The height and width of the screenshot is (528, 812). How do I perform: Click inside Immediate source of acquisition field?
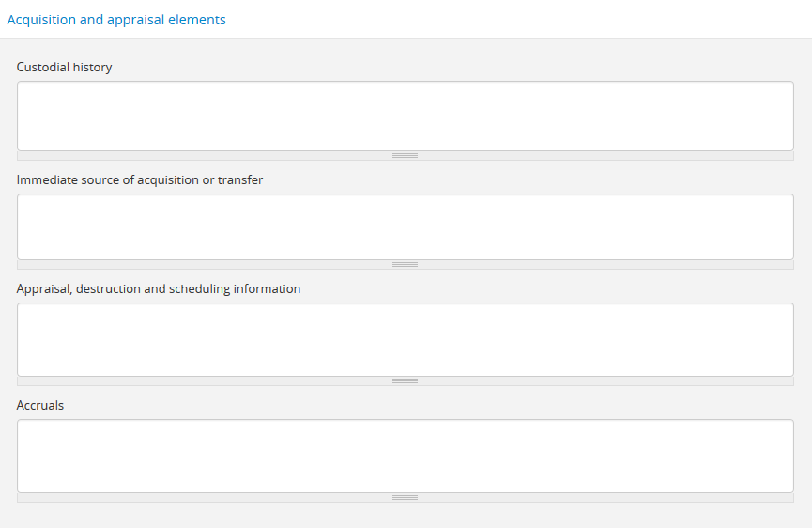[x=405, y=226]
